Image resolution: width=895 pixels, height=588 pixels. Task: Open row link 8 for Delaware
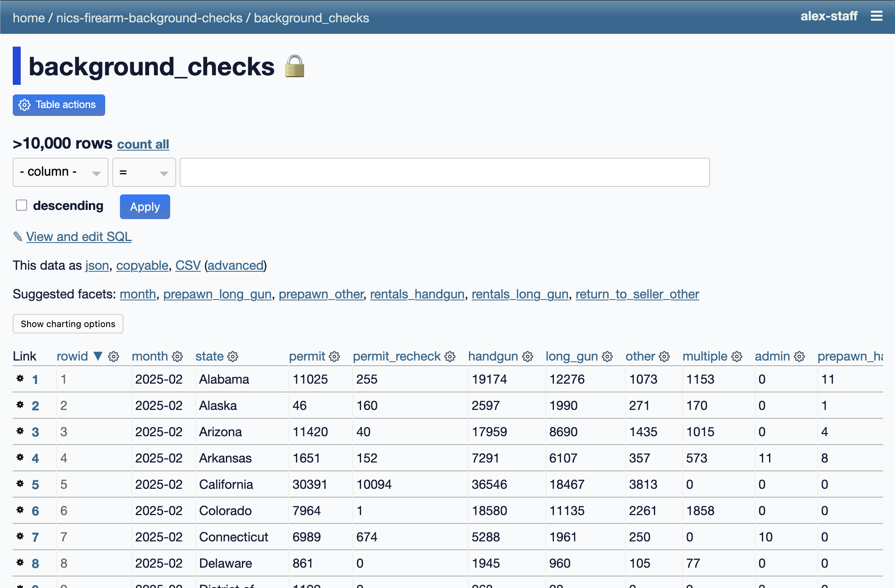click(35, 563)
